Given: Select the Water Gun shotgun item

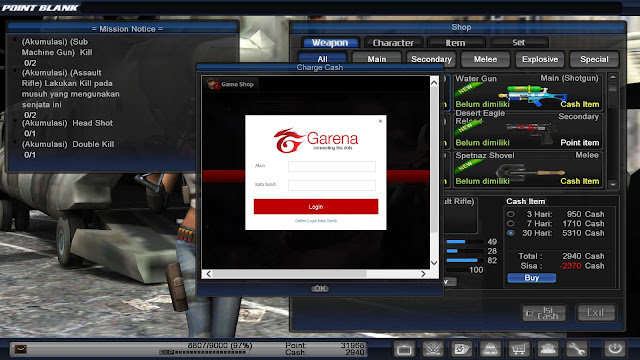Looking at the screenshot, I should (x=527, y=92).
